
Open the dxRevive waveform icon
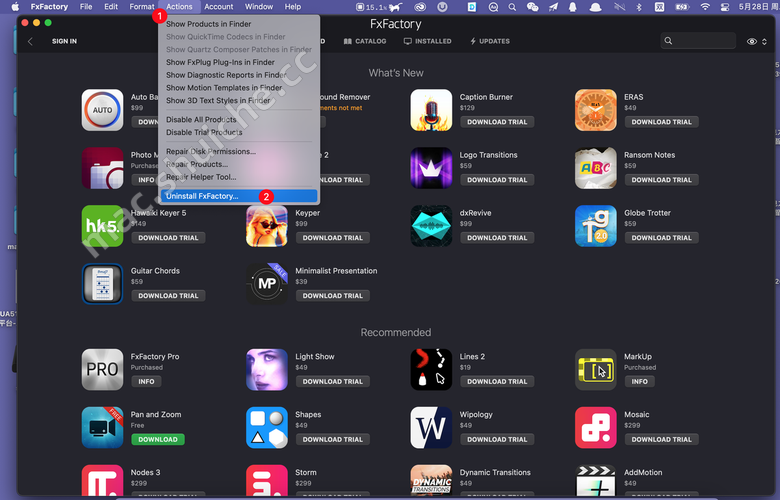point(431,226)
